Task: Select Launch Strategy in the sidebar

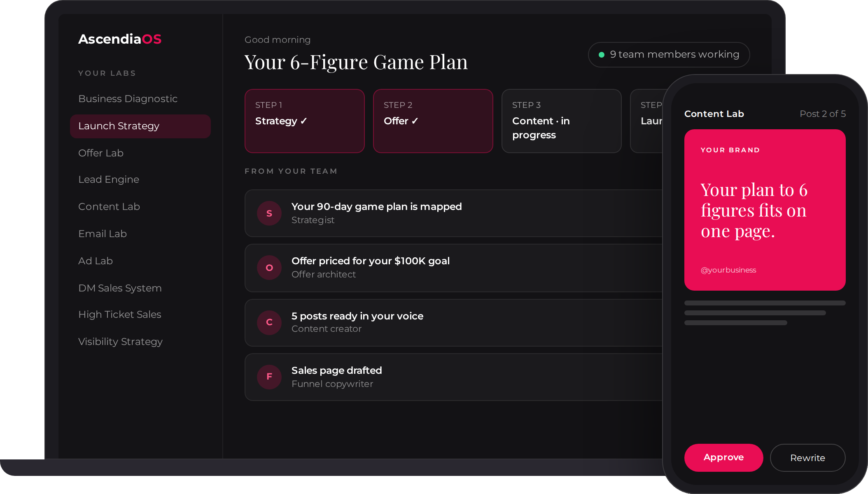Action: point(140,126)
